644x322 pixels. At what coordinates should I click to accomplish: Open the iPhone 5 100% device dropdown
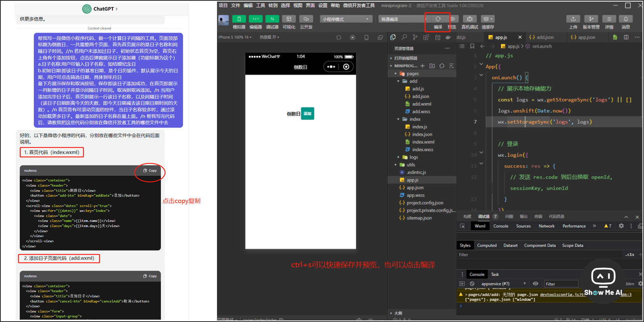pos(235,37)
